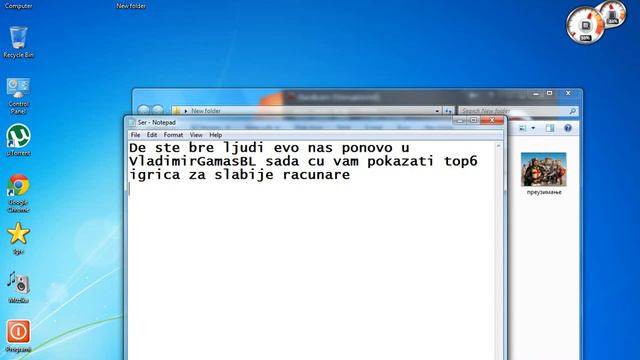Minimize the Ser - Notepad window
Screen dimensions: 640x360
tap(460, 120)
